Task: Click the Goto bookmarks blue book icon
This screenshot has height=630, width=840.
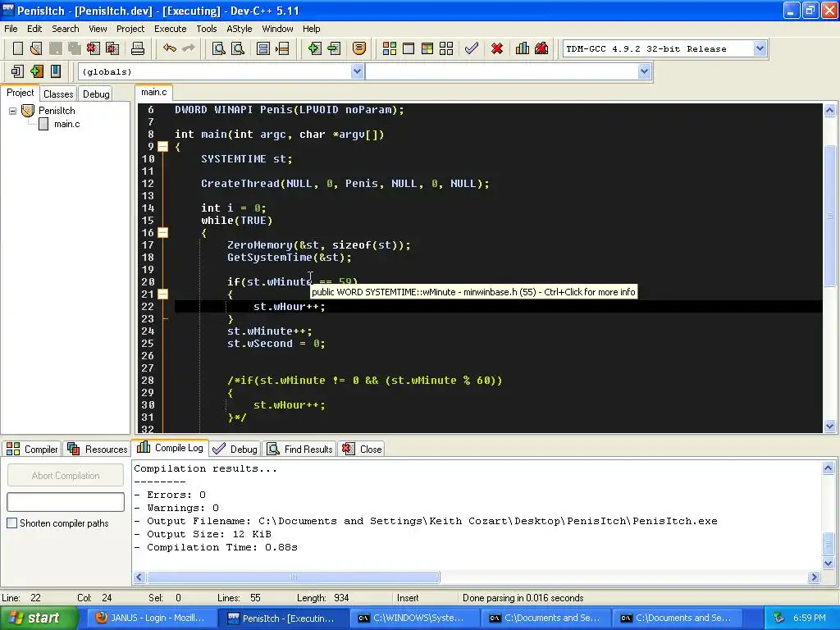Action: pos(55,71)
